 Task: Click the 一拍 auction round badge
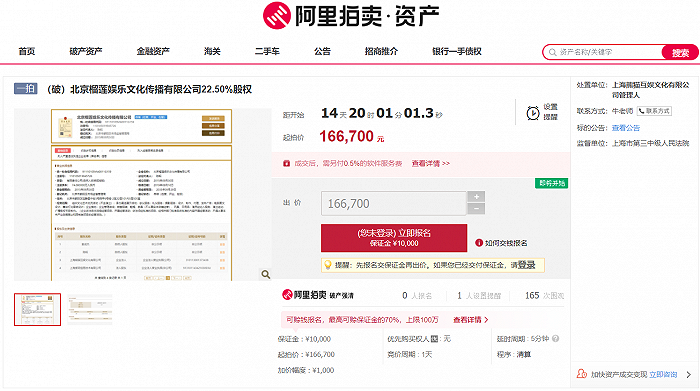pos(25,89)
